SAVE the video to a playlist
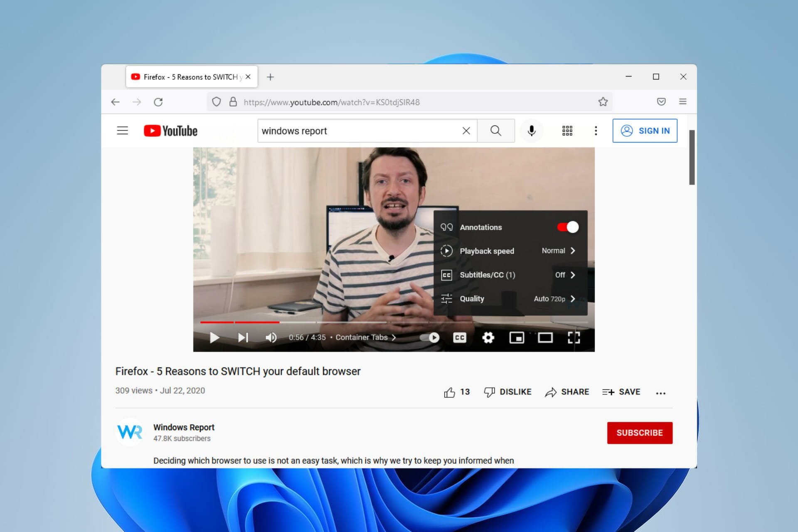 [621, 392]
